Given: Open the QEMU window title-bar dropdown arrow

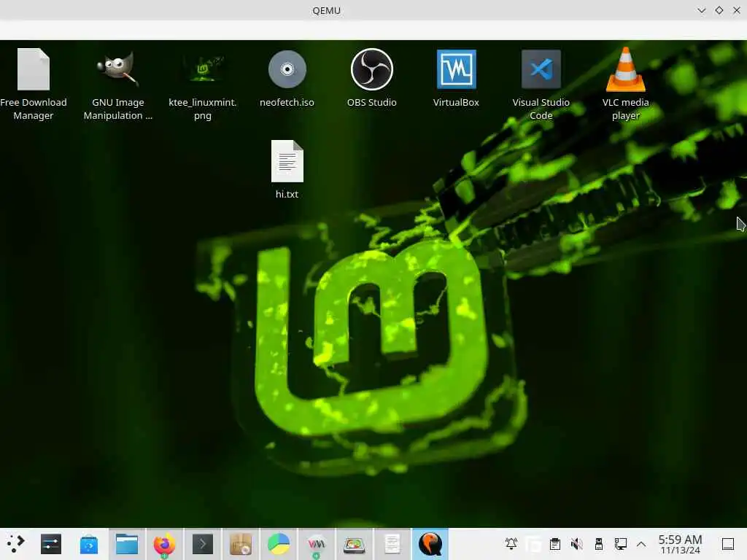Looking at the screenshot, I should point(701,10).
